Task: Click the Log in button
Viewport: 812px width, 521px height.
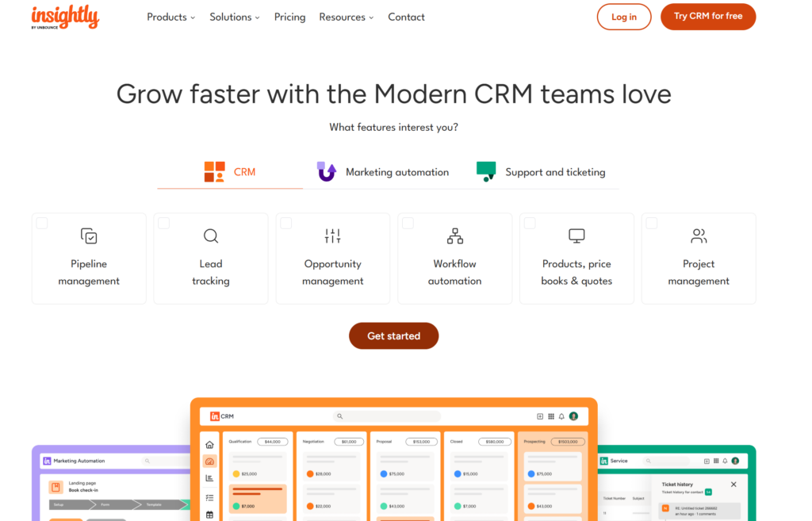Action: [624, 17]
